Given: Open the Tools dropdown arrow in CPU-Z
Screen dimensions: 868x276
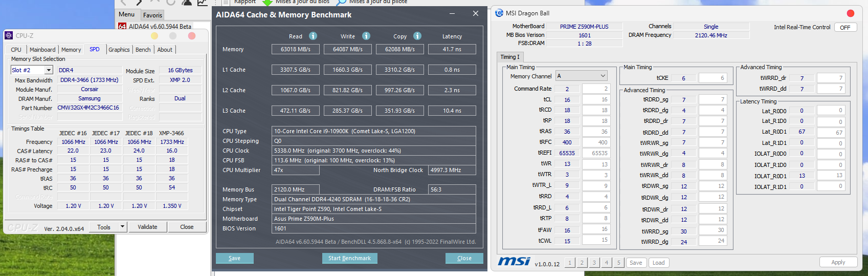Looking at the screenshot, I should (122, 227).
